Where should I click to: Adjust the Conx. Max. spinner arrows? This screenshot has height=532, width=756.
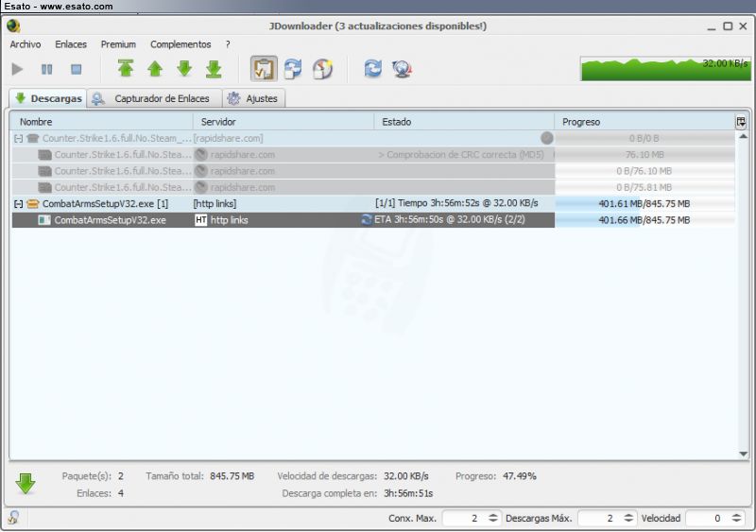pyautogui.click(x=493, y=518)
